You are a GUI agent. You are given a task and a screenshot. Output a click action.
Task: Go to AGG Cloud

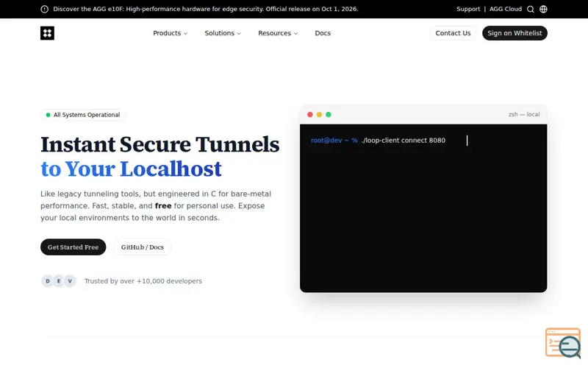[506, 9]
